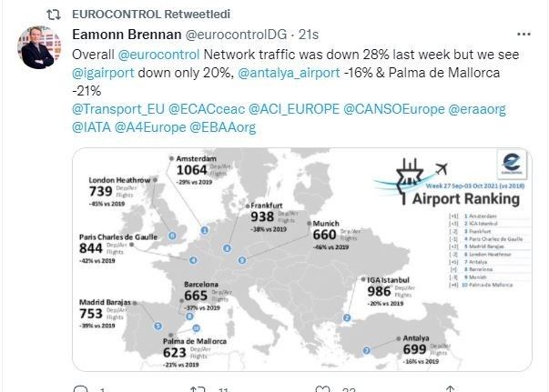The width and height of the screenshot is (549, 392).
Task: Click the @IATA mention
Action: point(91,126)
